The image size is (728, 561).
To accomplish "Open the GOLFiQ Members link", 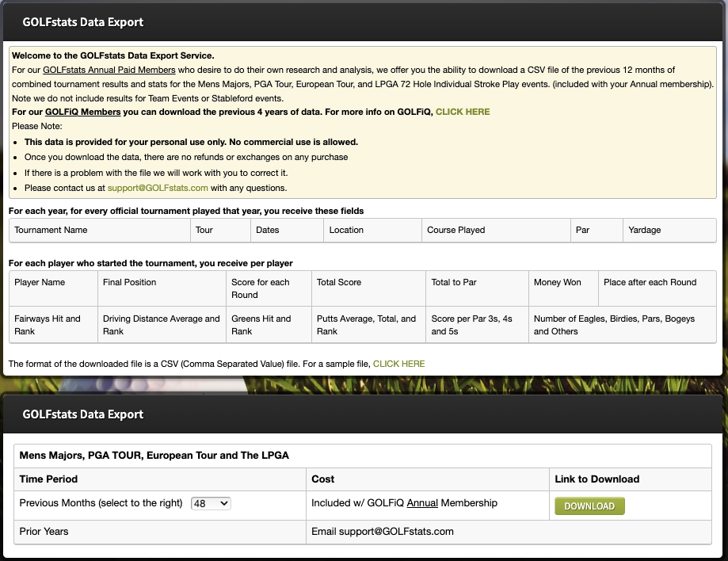I will point(82,112).
